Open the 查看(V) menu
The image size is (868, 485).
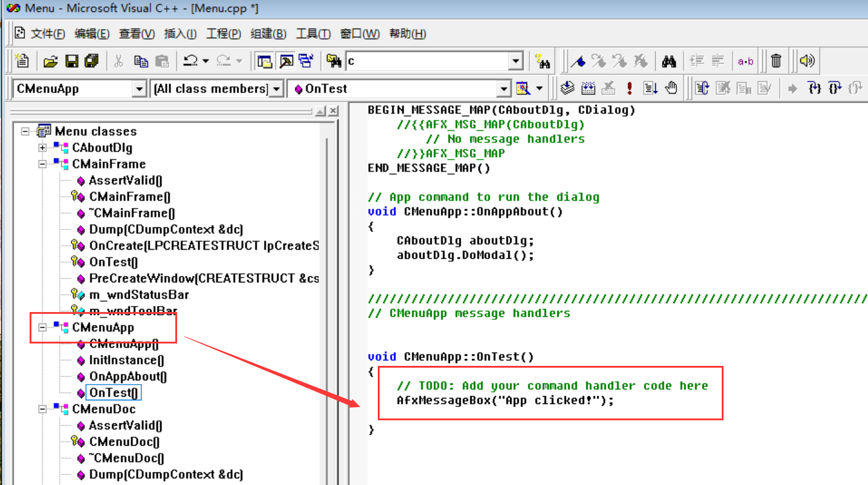pyautogui.click(x=137, y=34)
